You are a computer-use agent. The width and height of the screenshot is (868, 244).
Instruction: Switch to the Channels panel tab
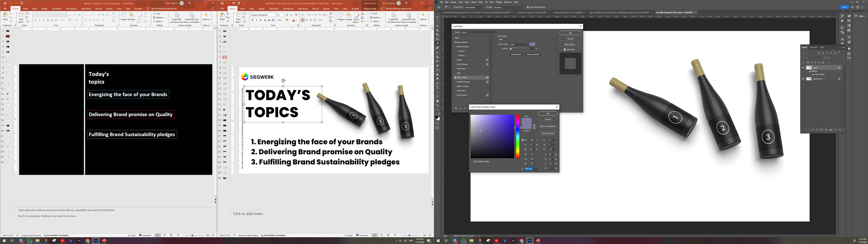click(x=813, y=47)
